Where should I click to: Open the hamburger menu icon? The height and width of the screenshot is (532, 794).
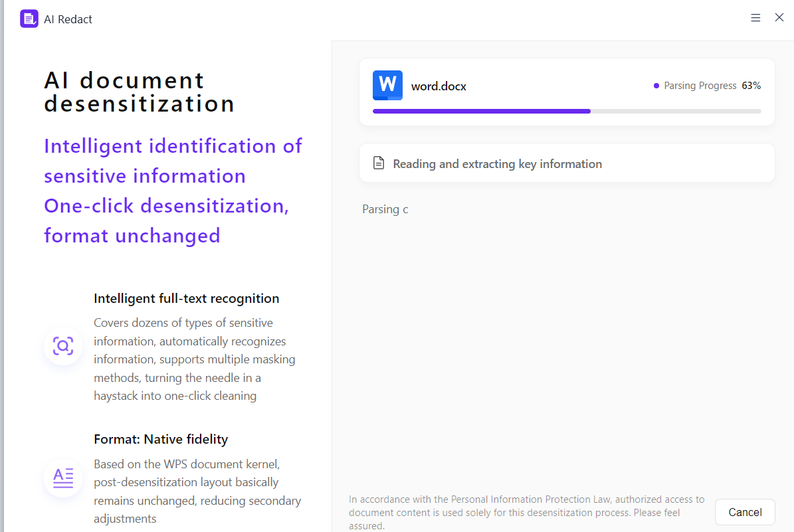(755, 18)
